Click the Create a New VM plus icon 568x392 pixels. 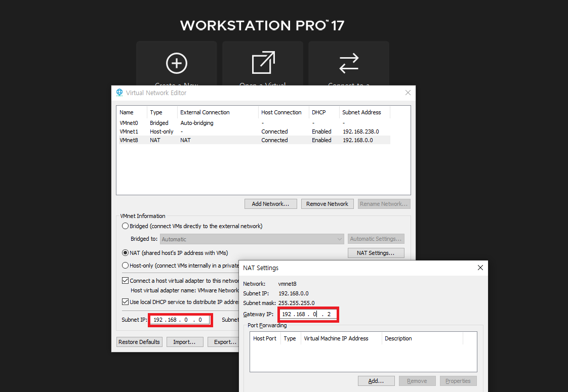176,63
